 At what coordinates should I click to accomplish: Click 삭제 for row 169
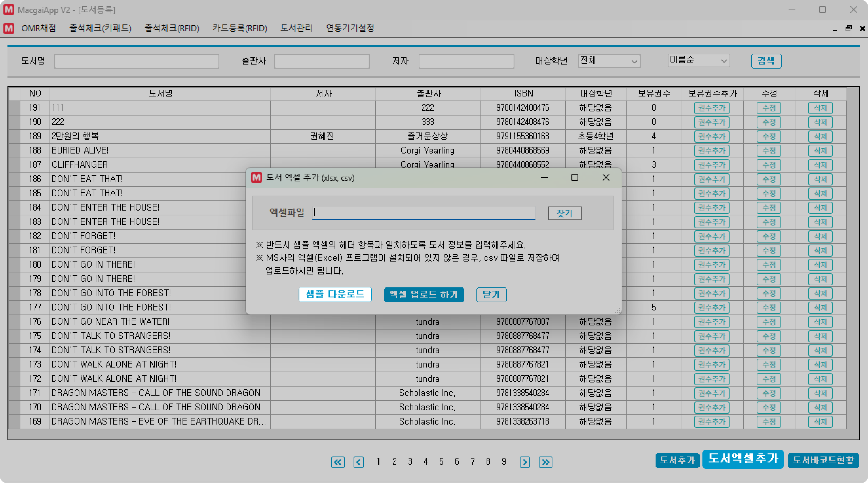[820, 422]
